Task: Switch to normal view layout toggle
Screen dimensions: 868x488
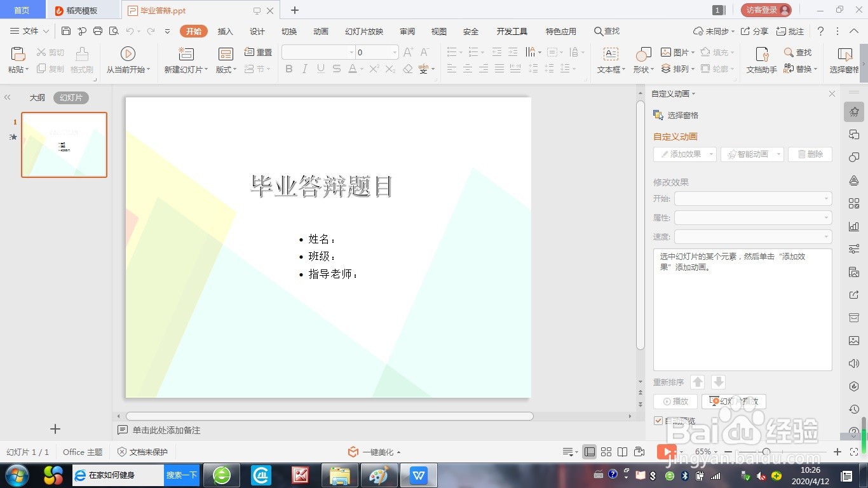Action: [590, 452]
